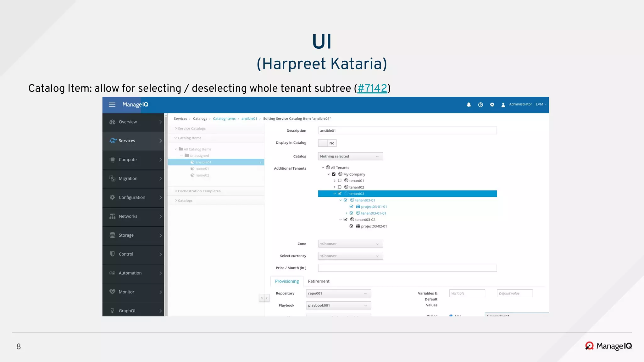Screen dimensions: 644x362
Task: Select the Provisioning tab
Action: point(287,281)
